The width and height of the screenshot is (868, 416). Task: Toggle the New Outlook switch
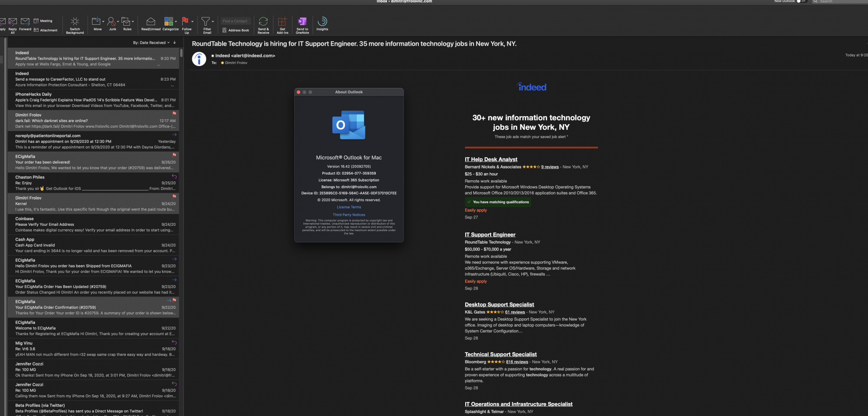click(x=801, y=1)
